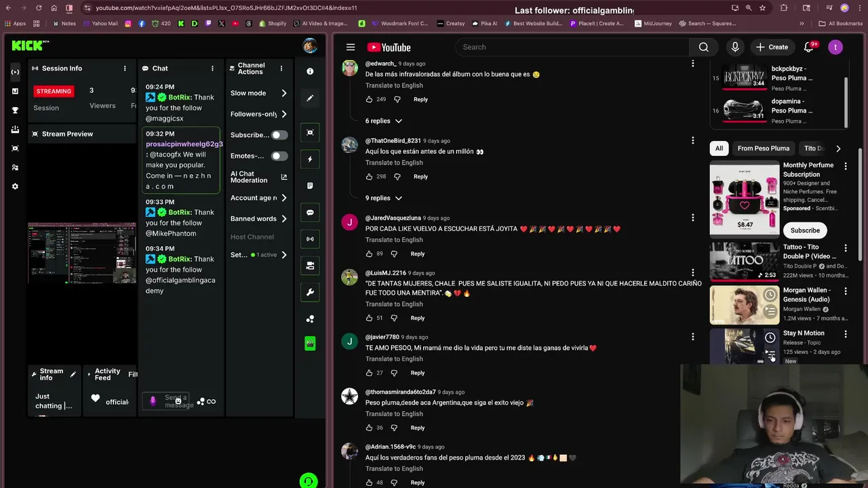Open Chat panel options menu
Image resolution: width=868 pixels, height=488 pixels.
212,68
